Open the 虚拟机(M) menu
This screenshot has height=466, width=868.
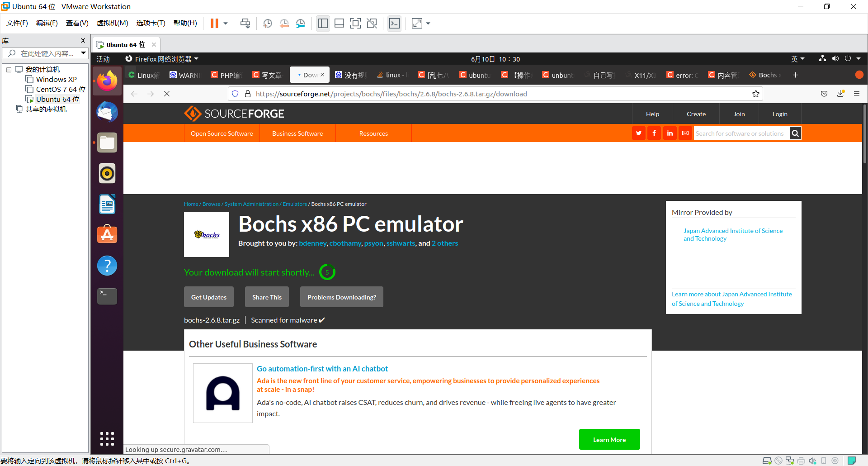(113, 23)
